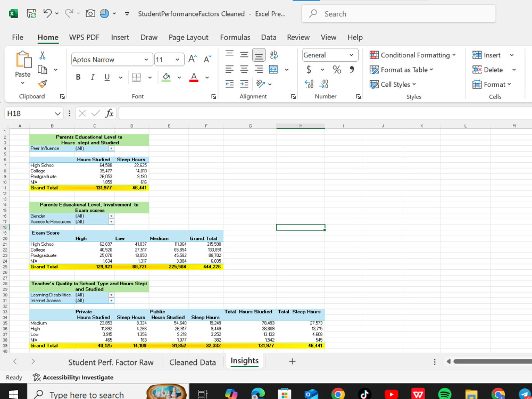Image resolution: width=532 pixels, height=399 pixels.
Task: Open Microsoft Edge from taskbar
Action: click(x=258, y=394)
